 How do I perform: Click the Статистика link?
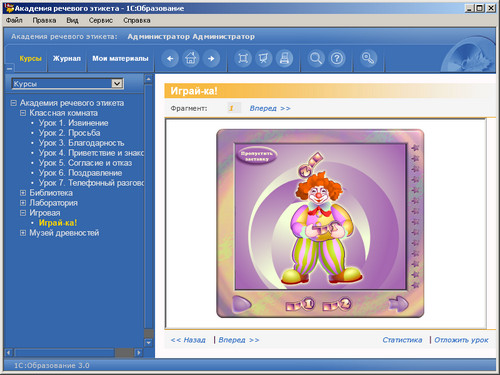pos(402,340)
